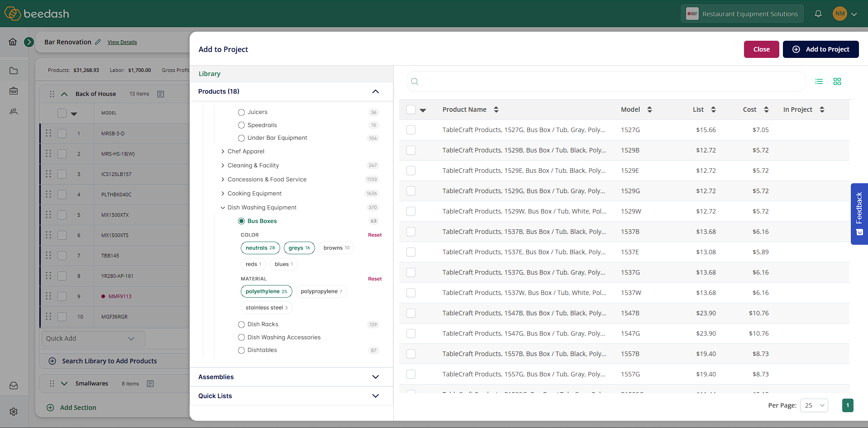Image resolution: width=868 pixels, height=428 pixels.
Task: Expand the Cooking Equipment category
Action: [x=223, y=194]
